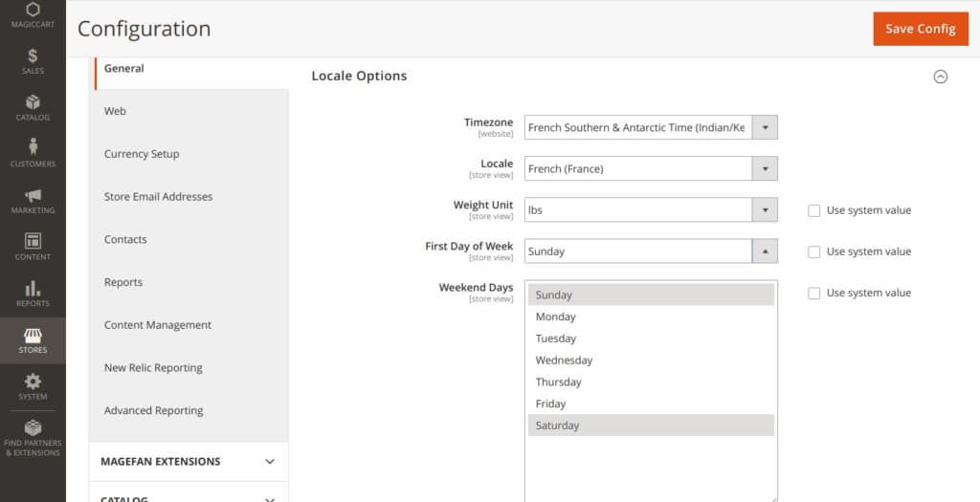Click the Save Config button
Viewport: 980px width, 502px height.
(920, 29)
